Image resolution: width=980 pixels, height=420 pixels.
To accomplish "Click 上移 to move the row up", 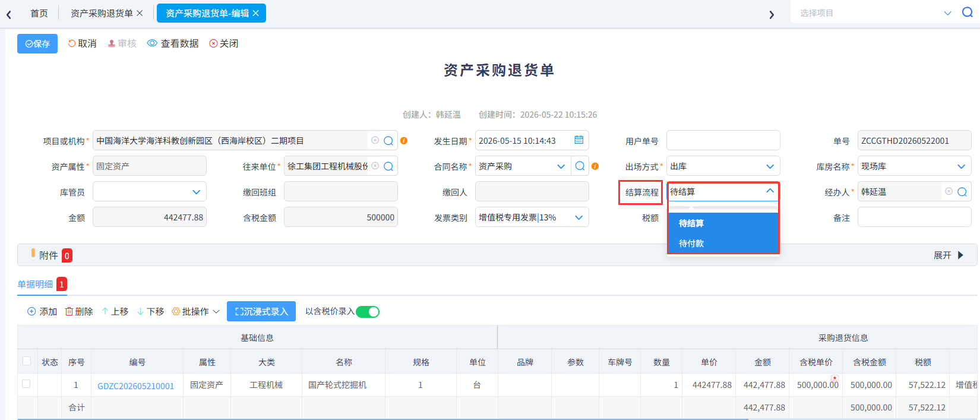I will point(115,312).
